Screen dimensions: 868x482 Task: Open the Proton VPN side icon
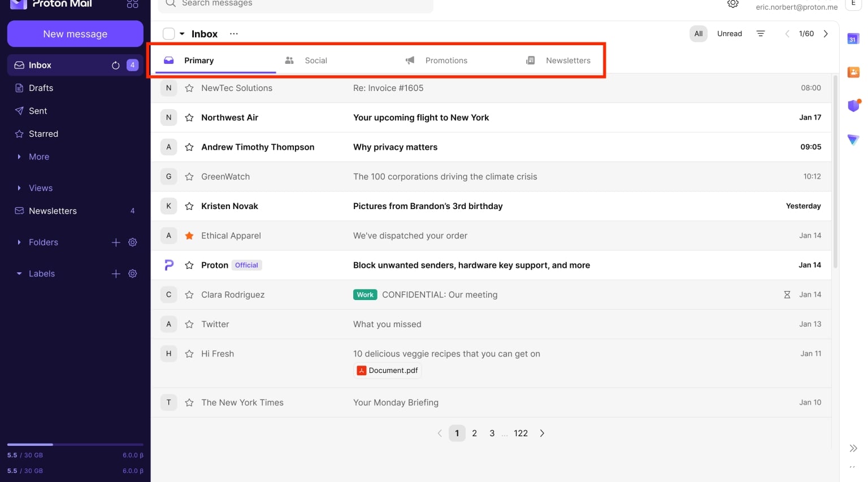853,139
